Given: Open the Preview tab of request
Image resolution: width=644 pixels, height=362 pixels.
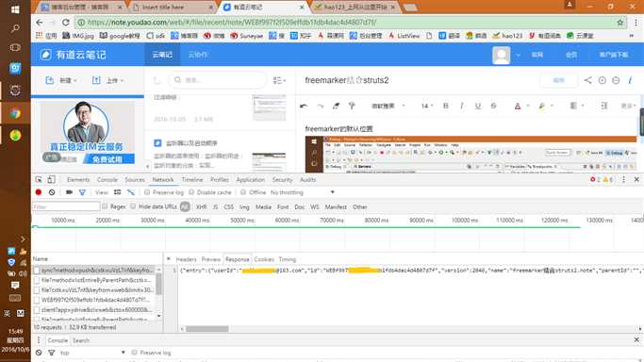Looking at the screenshot, I should click(211, 259).
